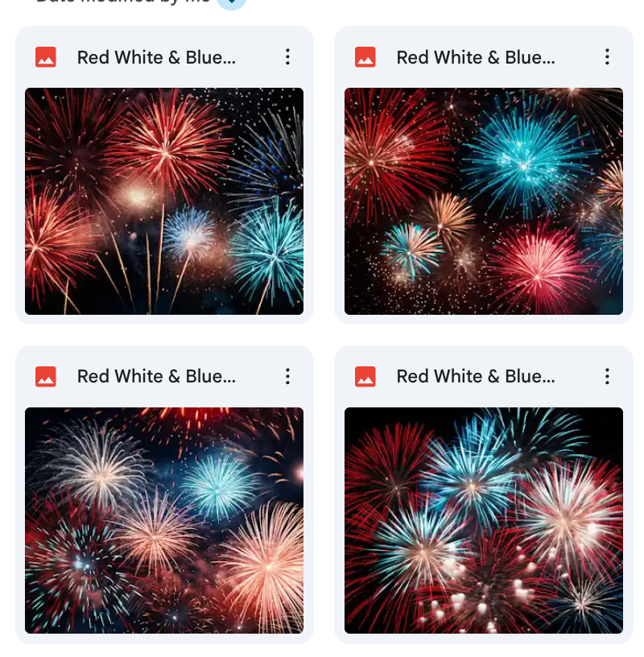Click the image icon on the dense red and blue fireworks file

pyautogui.click(x=365, y=376)
